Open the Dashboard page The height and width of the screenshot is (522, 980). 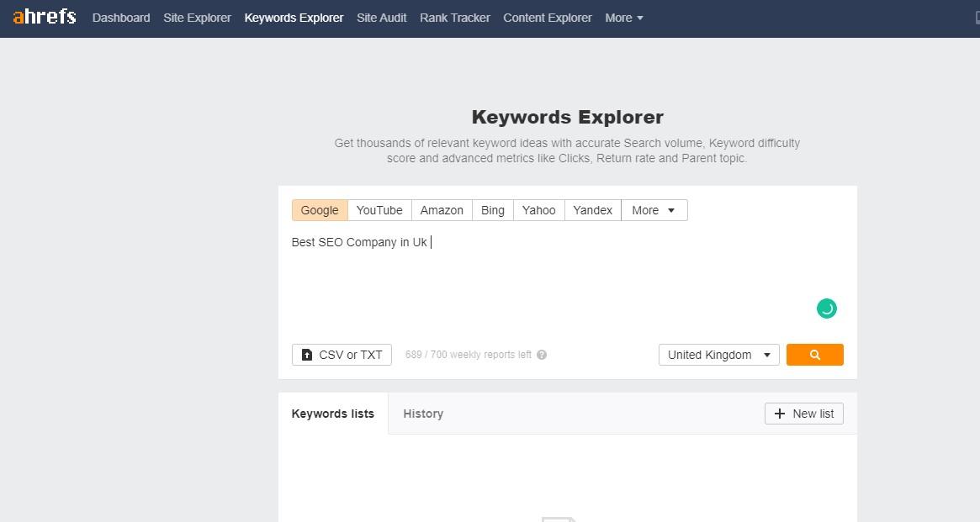click(x=121, y=18)
